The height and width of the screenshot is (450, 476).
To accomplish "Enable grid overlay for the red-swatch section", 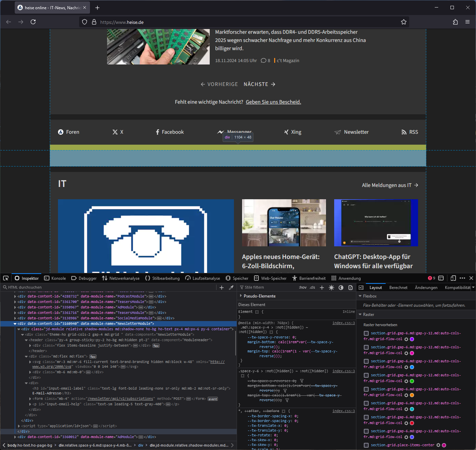I will point(366,417).
